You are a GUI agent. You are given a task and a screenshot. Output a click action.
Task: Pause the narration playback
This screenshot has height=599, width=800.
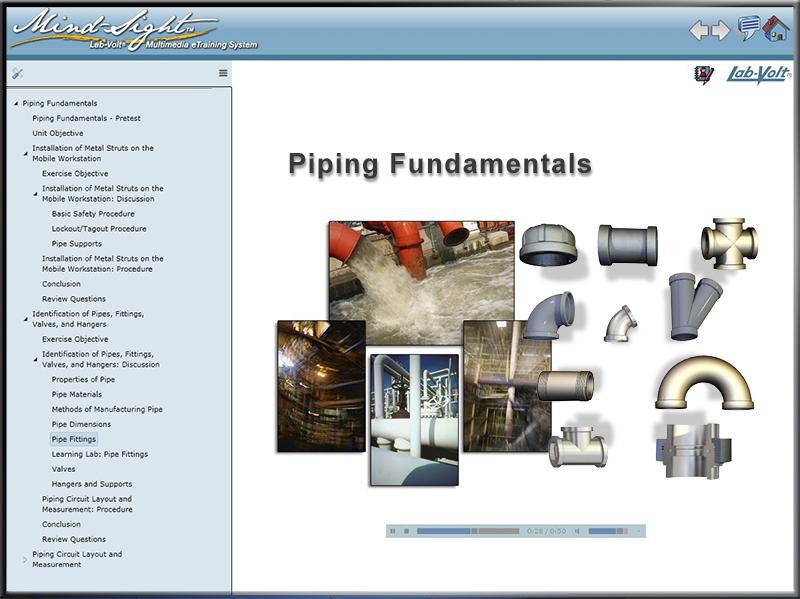pyautogui.click(x=392, y=530)
